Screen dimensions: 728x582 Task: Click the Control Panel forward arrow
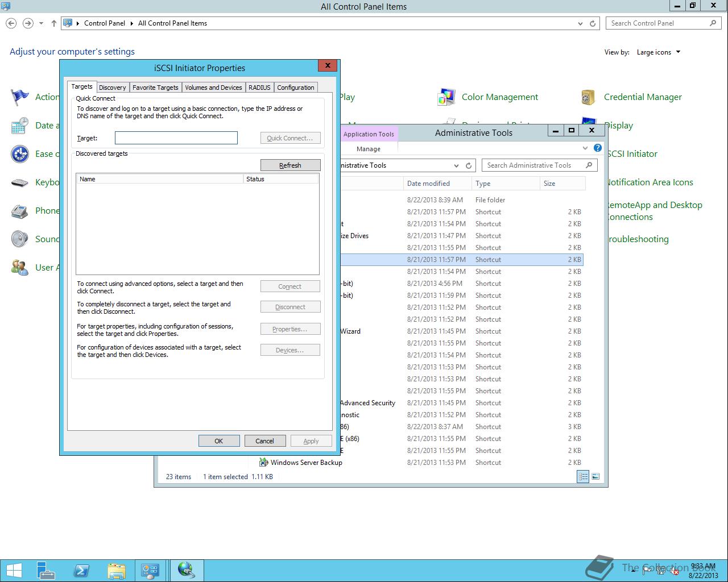[28, 23]
